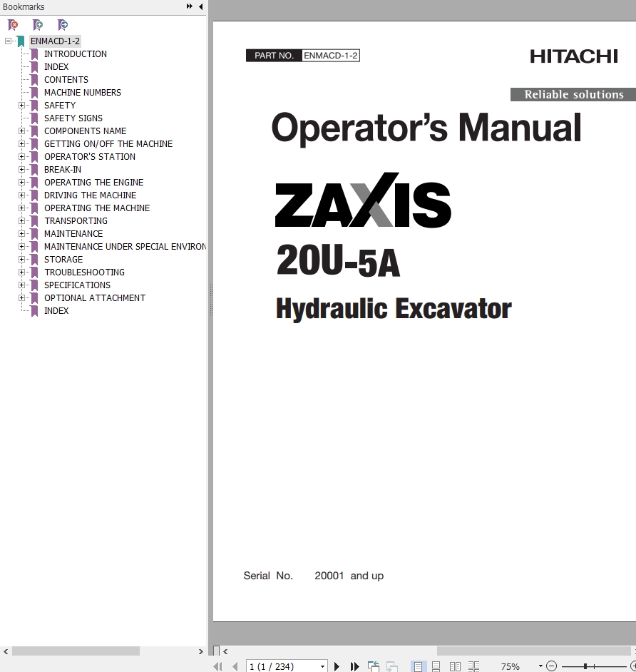Select single page layout view
Image resolution: width=636 pixels, height=672 pixels.
418,666
